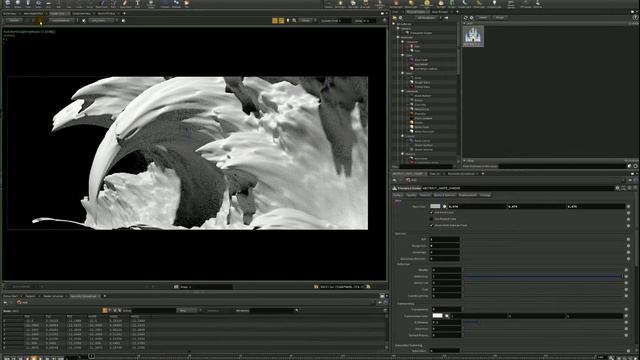Open the color picker icon beside the base color swatch
Screen dimensions: 640x360
[444, 207]
